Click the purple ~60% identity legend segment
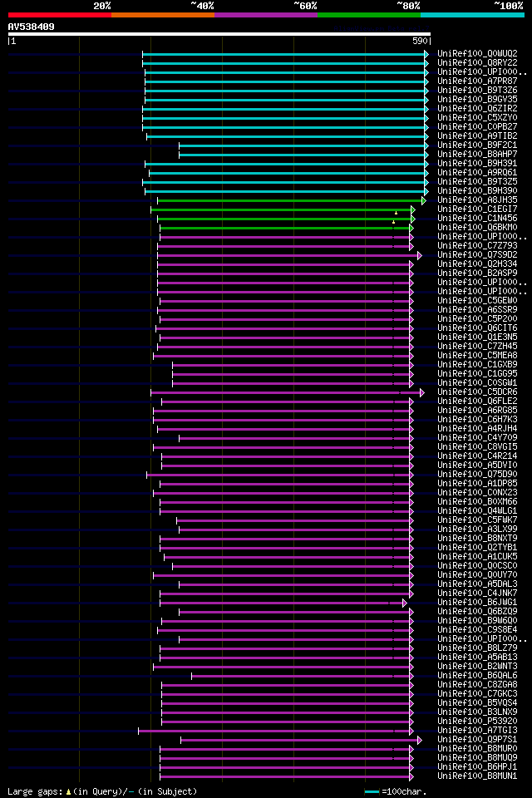 (266, 15)
